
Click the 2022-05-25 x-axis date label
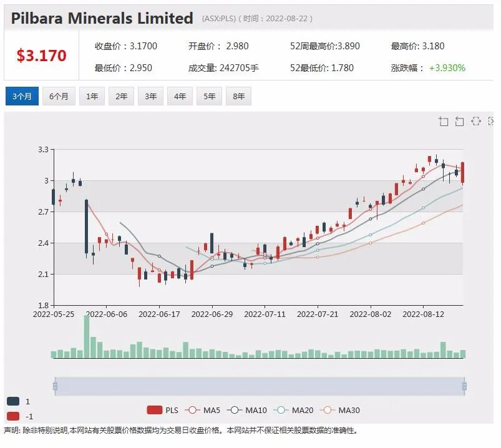[54, 314]
